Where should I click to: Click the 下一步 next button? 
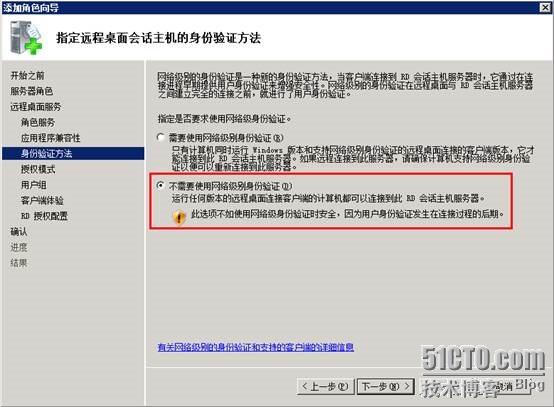coord(386,387)
